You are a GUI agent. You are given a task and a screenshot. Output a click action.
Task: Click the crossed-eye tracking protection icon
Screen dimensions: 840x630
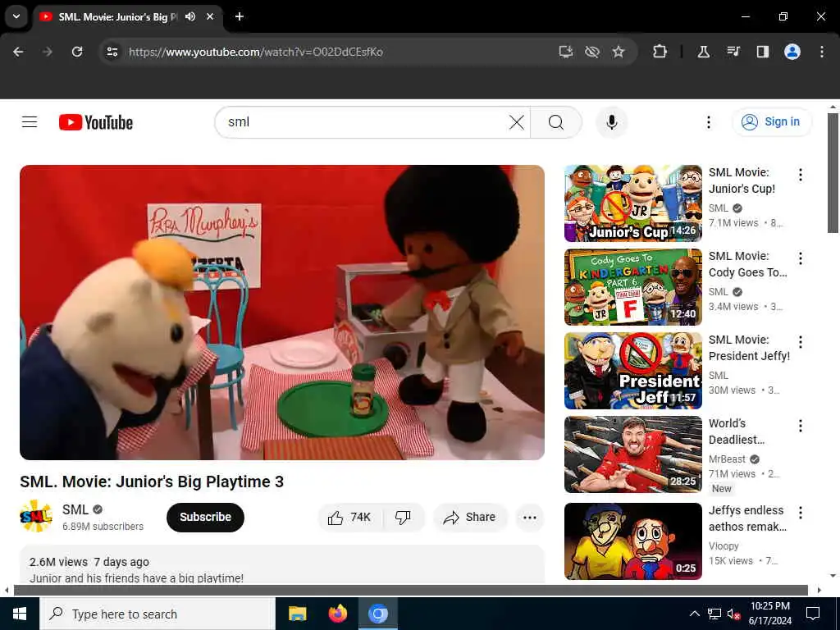(x=592, y=52)
